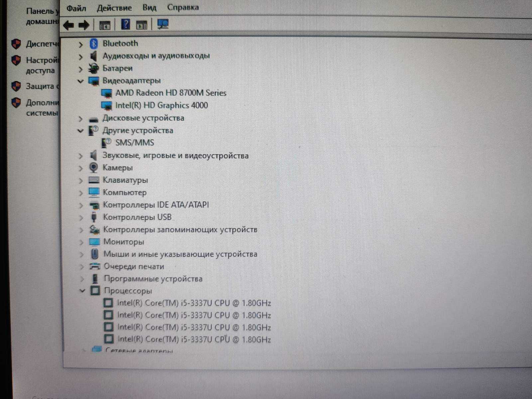Expand the Мониторы node
The width and height of the screenshot is (532, 399).
coord(81,242)
